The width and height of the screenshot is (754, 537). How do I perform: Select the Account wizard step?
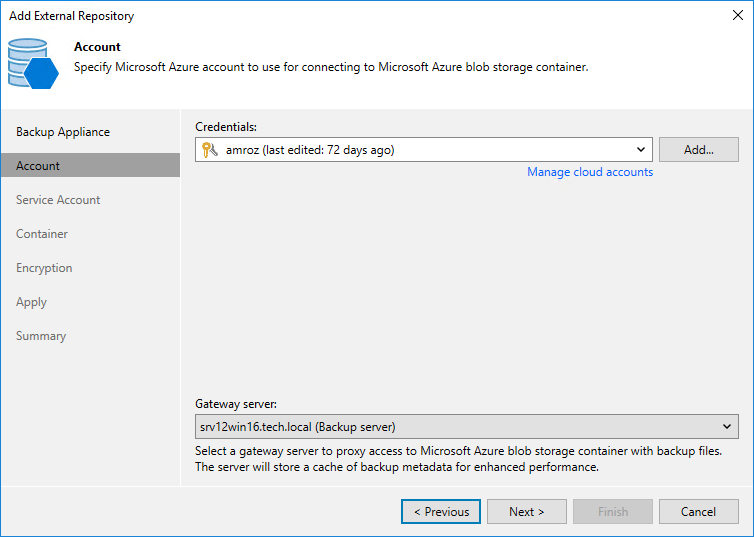pos(38,166)
